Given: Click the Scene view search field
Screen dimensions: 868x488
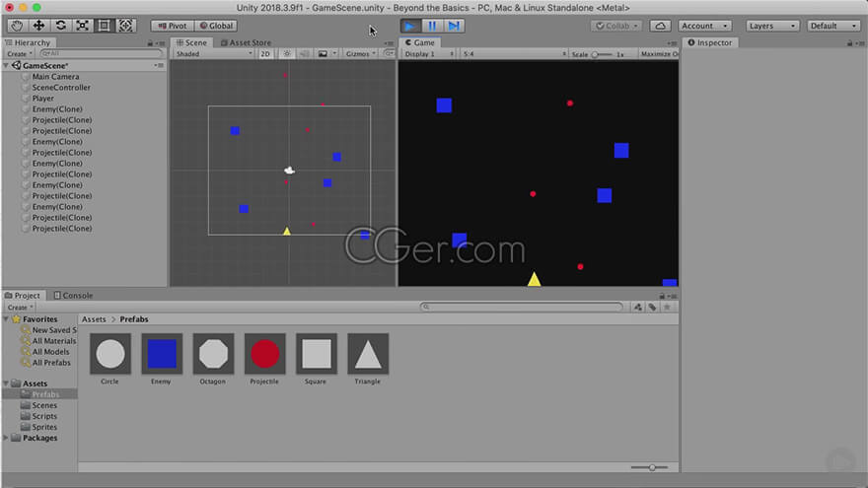Looking at the screenshot, I should tap(389, 53).
